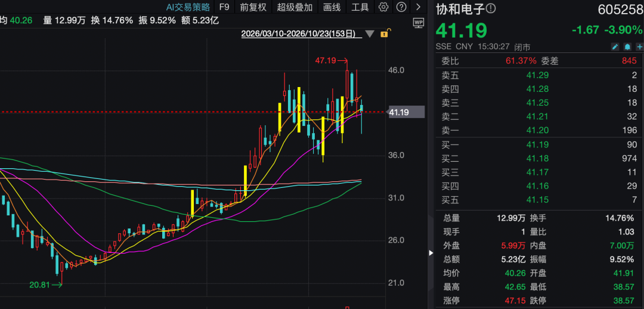Select the 卖四 41.28 order row
This screenshot has width=644, height=309.
539,89
